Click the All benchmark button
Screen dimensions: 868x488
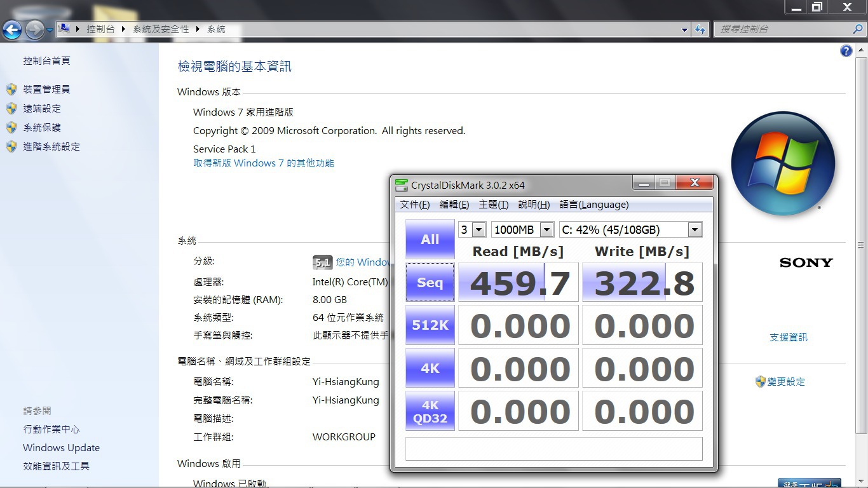point(430,240)
